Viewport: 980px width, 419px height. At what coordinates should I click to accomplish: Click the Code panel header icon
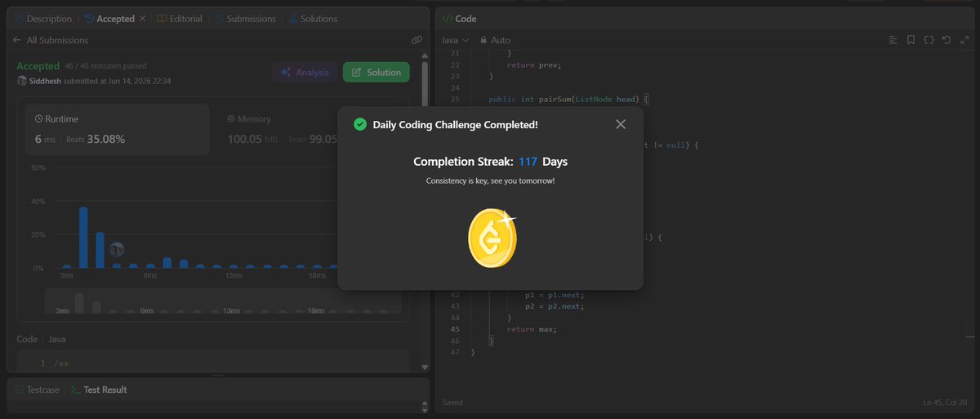coord(447,18)
